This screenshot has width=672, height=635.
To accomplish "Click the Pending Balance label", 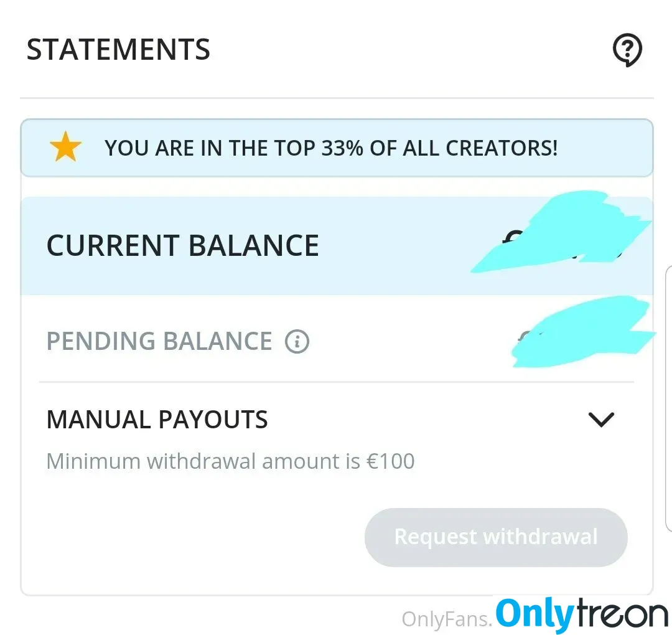I will coord(159,341).
